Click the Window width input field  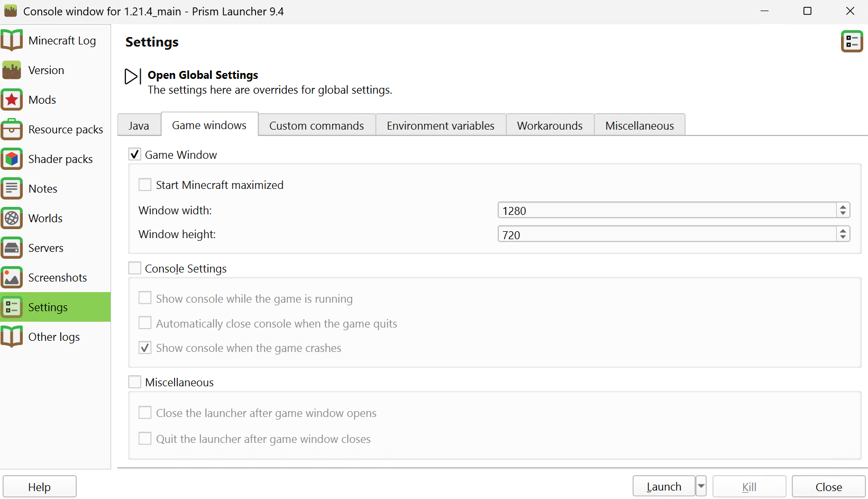point(666,210)
